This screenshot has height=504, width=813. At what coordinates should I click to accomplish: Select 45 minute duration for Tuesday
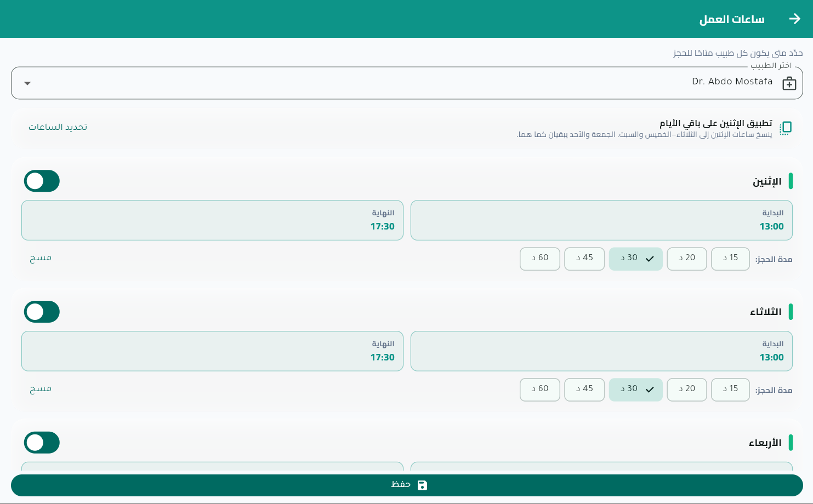point(584,390)
